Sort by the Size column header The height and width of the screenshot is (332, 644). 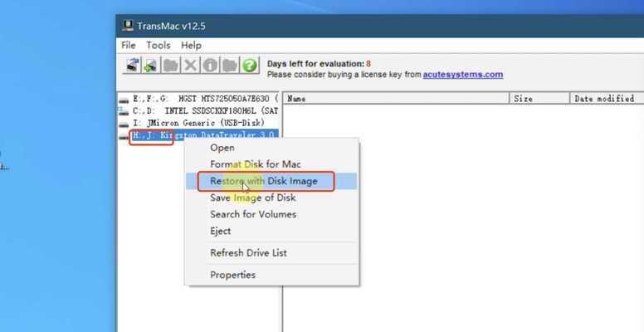[x=539, y=98]
